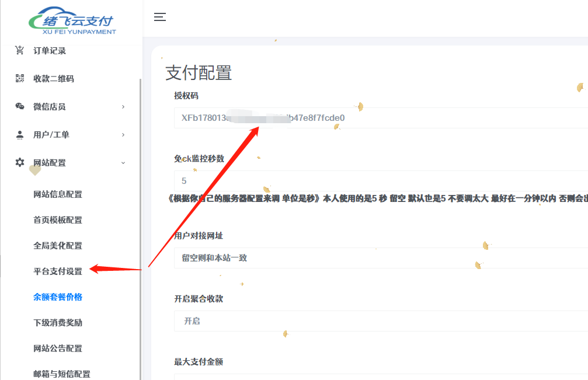Open 邮箱与短信配置 settings
This screenshot has height=380, width=588.
[x=61, y=373]
